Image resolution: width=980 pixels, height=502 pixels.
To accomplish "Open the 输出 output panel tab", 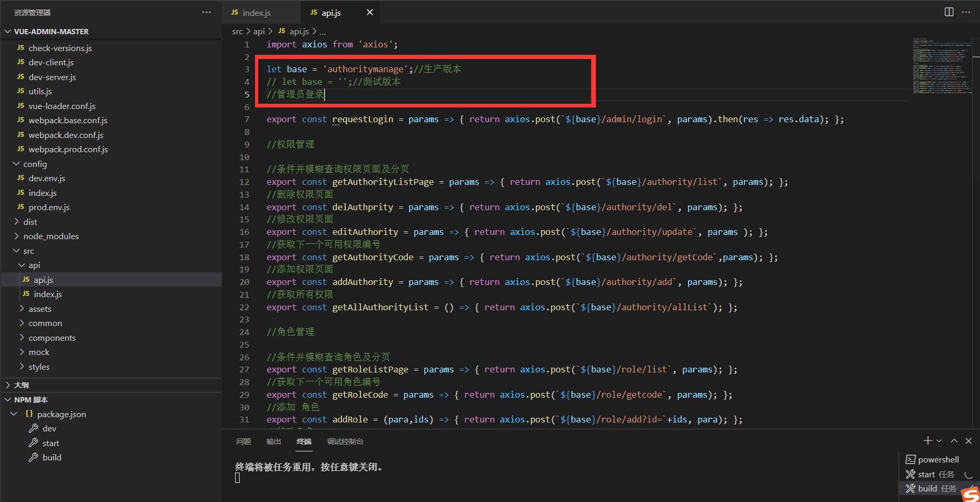I will (273, 441).
